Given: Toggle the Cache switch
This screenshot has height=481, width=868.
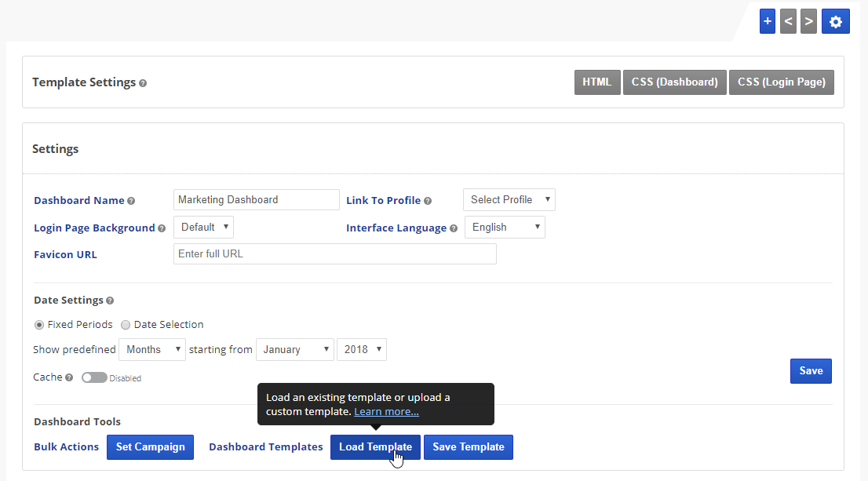Looking at the screenshot, I should click(x=94, y=377).
